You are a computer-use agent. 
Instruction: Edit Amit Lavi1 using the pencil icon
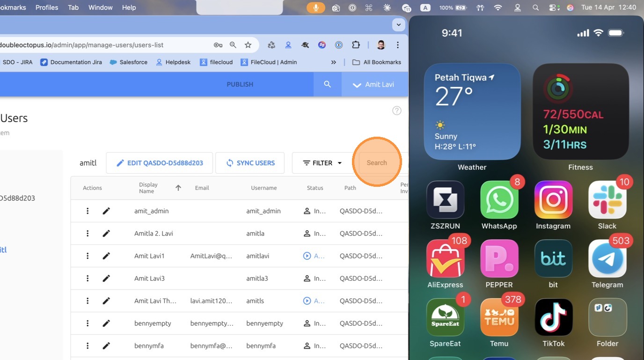106,256
